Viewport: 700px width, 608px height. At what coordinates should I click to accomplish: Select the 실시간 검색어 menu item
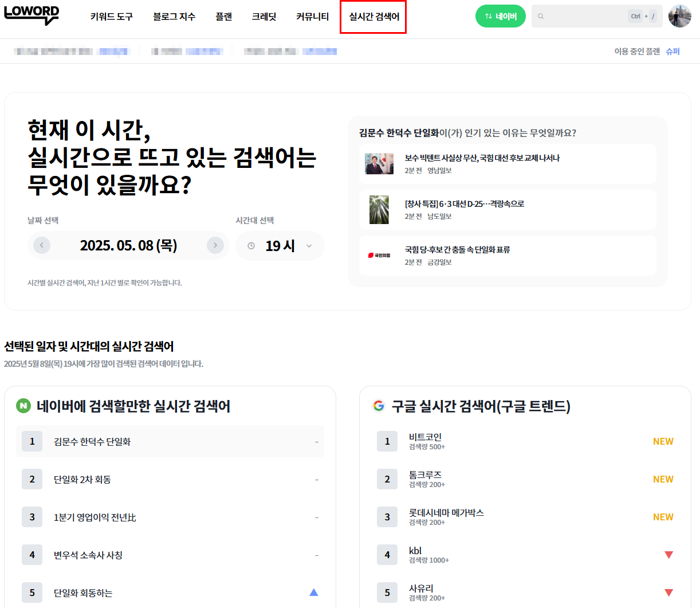(374, 17)
